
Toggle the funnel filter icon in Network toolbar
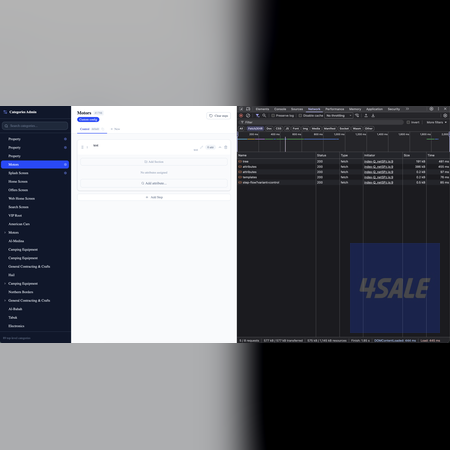click(257, 116)
